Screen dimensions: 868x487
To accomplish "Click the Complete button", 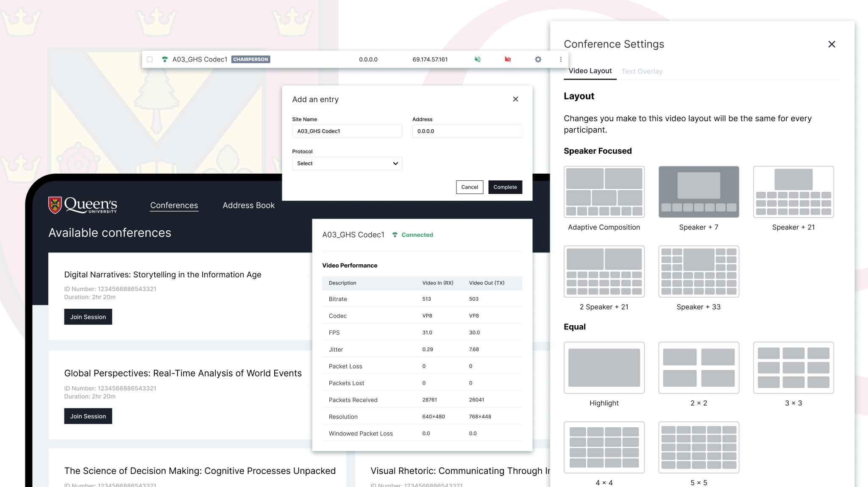I will click(505, 187).
